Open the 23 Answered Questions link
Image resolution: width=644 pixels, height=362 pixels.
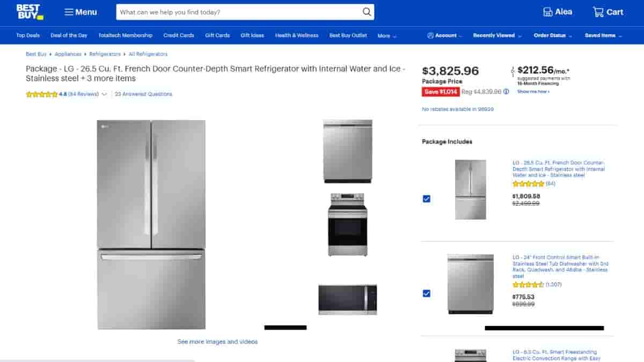(144, 94)
